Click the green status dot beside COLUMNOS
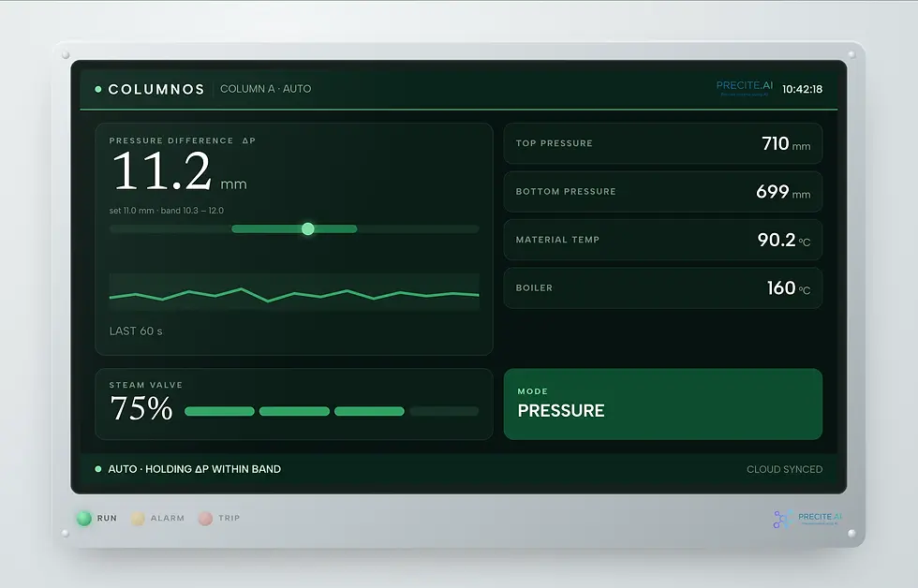The image size is (918, 588). click(x=98, y=90)
